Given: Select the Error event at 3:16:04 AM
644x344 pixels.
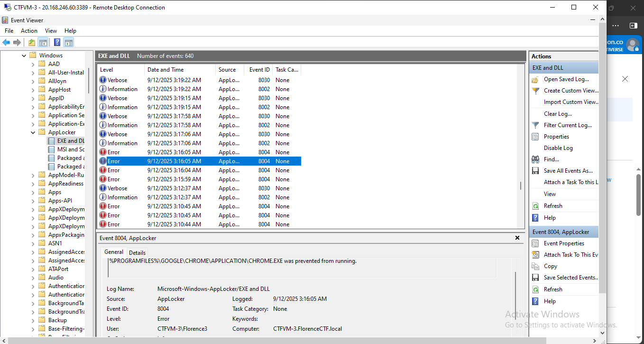Looking at the screenshot, I should pyautogui.click(x=199, y=170).
